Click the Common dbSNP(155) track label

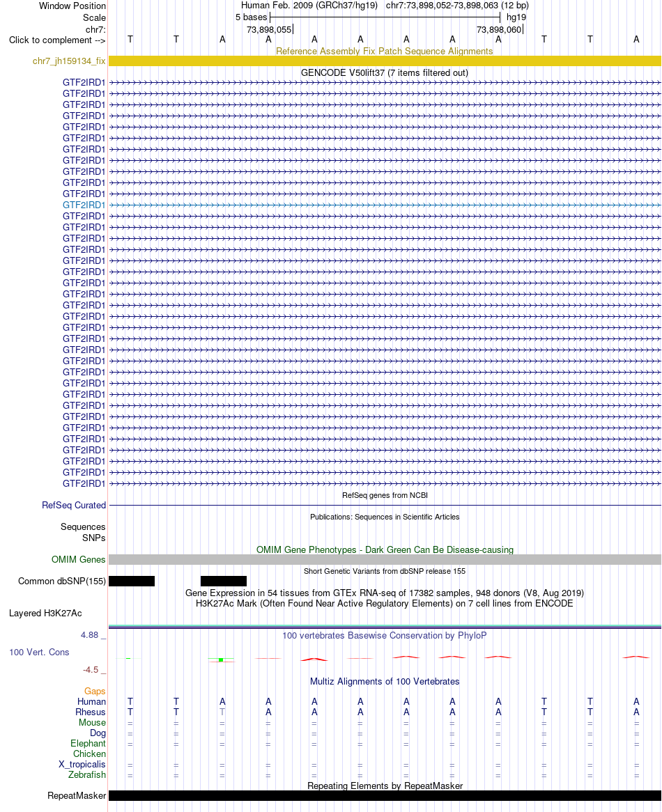(x=61, y=581)
